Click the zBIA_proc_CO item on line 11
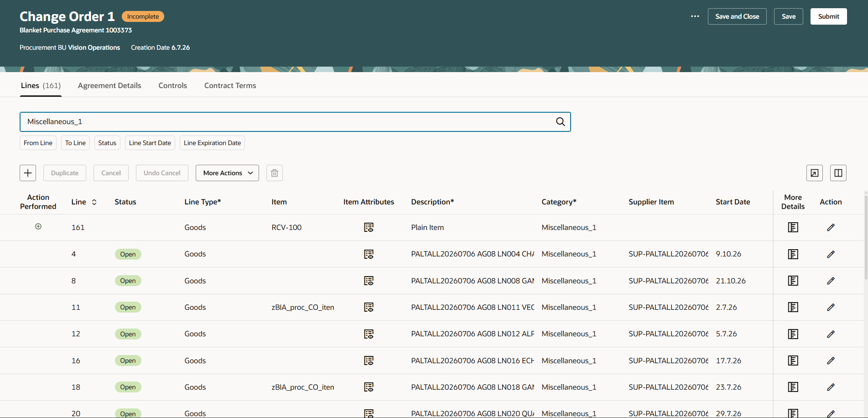The image size is (868, 418). coord(303,307)
